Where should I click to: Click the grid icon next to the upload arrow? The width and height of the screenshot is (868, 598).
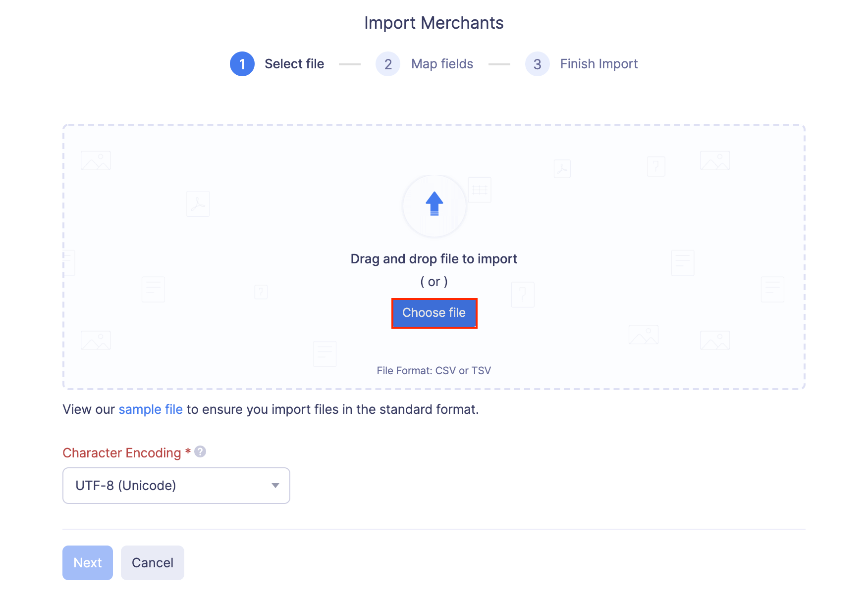[x=479, y=191]
